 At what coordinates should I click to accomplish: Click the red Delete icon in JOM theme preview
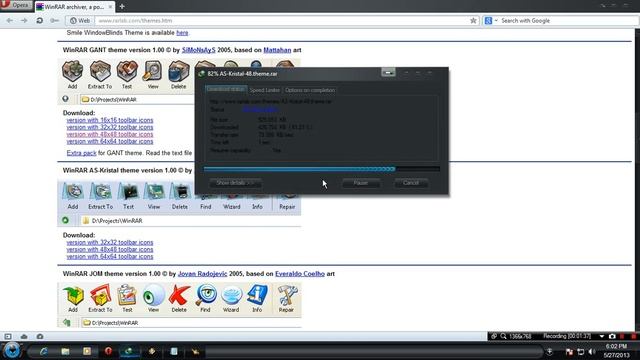click(x=179, y=296)
